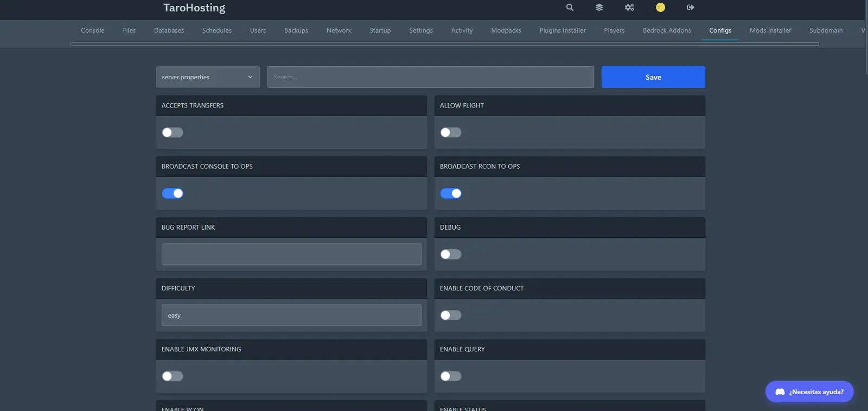Open the server.properties file dropdown
Viewport: 868px width, 411px height.
click(208, 77)
